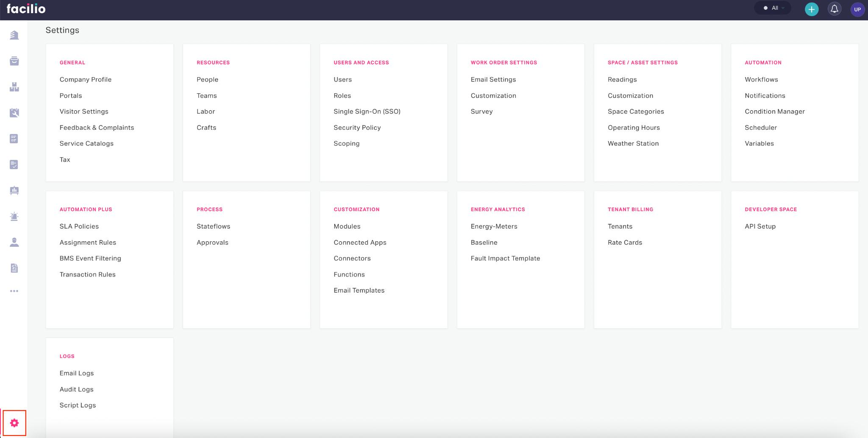Click the facilio logo
The width and height of the screenshot is (868, 438).
point(26,9)
